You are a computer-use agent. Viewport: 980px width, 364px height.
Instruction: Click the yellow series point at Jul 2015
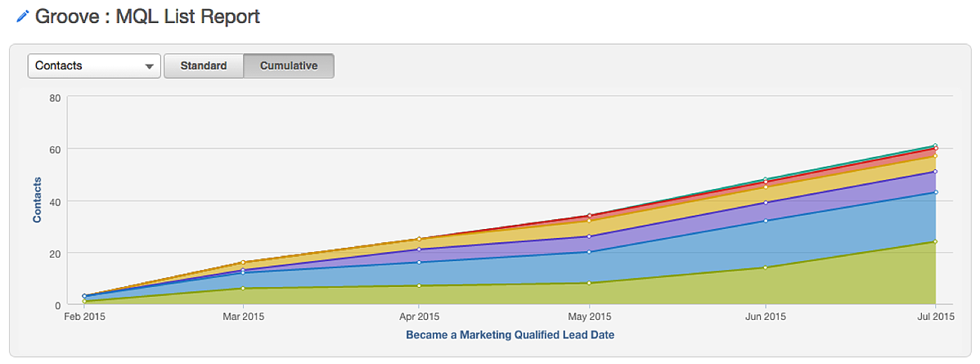(x=935, y=155)
